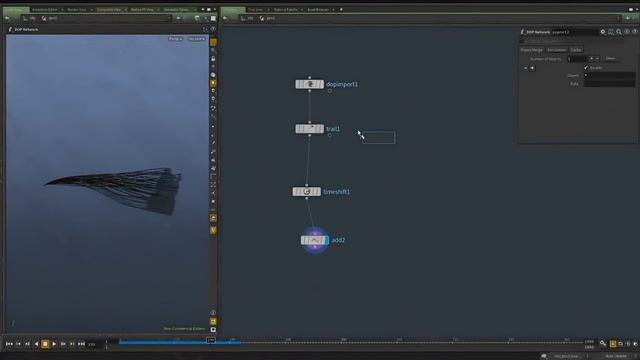Open the Composite View tab

click(x=109, y=9)
